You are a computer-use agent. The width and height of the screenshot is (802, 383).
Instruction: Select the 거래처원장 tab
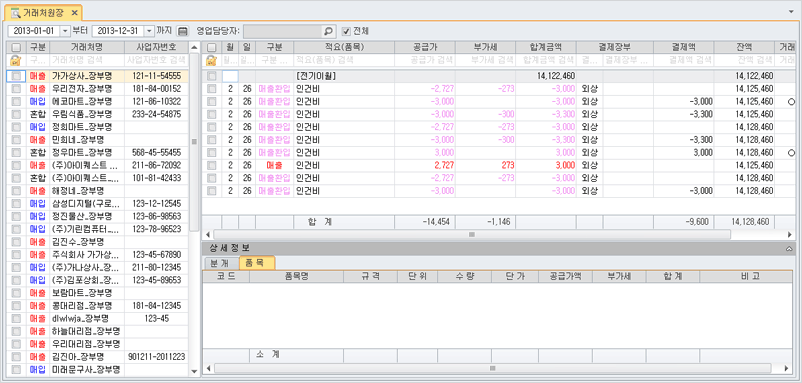click(x=42, y=12)
